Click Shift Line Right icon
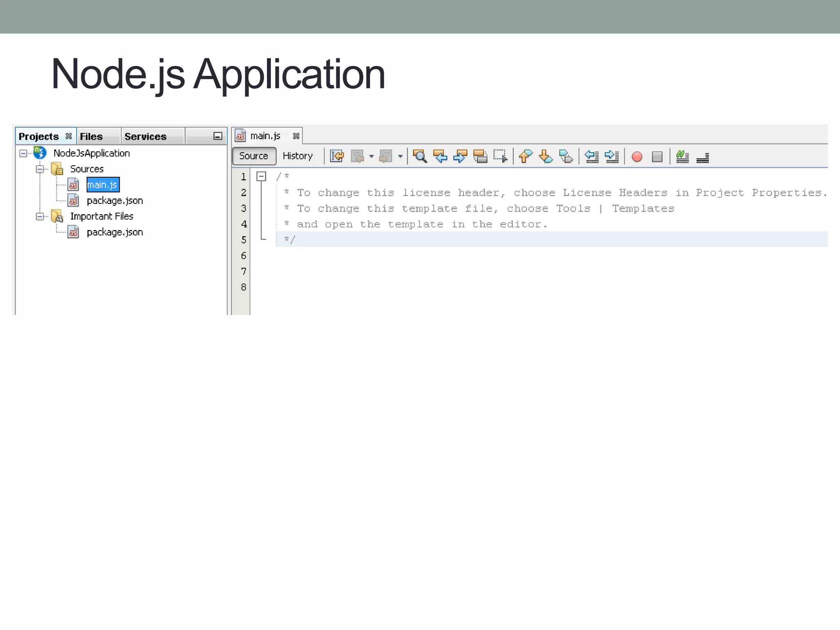 (x=612, y=156)
